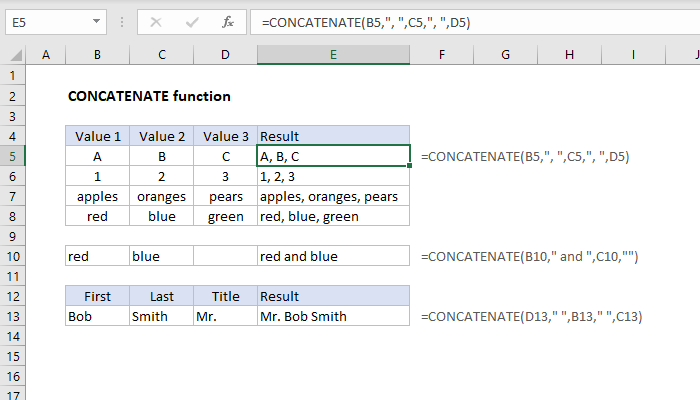
Task: Select row 5 header
Action: click(12, 156)
